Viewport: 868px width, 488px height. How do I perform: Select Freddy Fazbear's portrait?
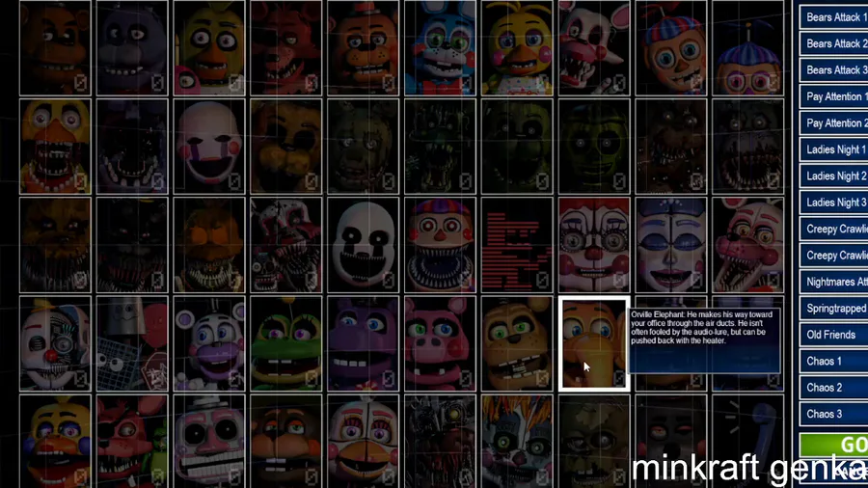(55, 47)
